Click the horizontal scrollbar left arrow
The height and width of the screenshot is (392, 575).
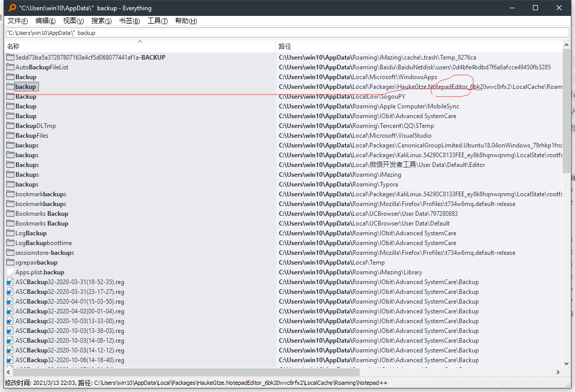(8, 372)
